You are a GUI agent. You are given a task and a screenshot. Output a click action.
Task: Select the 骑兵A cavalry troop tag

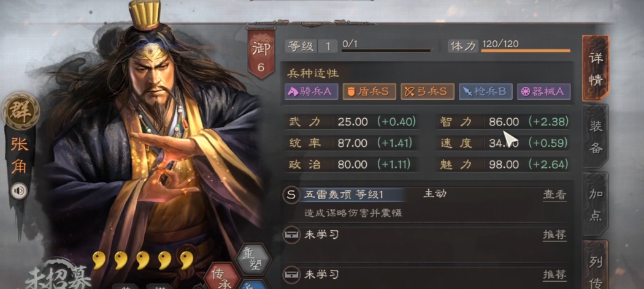point(312,91)
